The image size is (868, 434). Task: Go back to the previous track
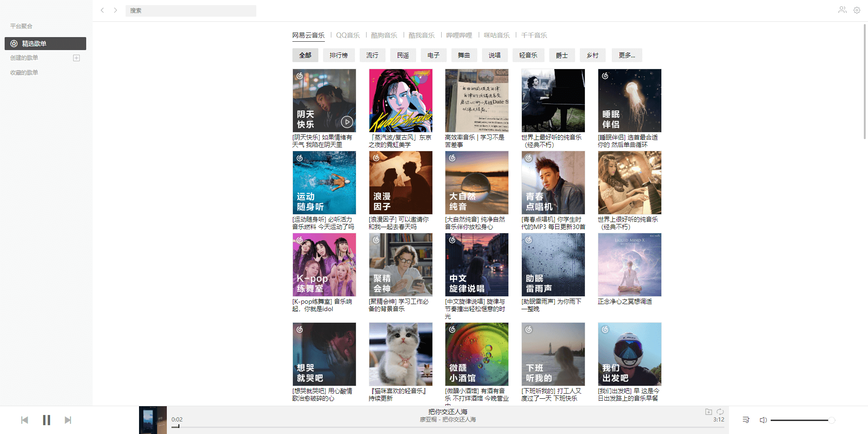tap(25, 420)
